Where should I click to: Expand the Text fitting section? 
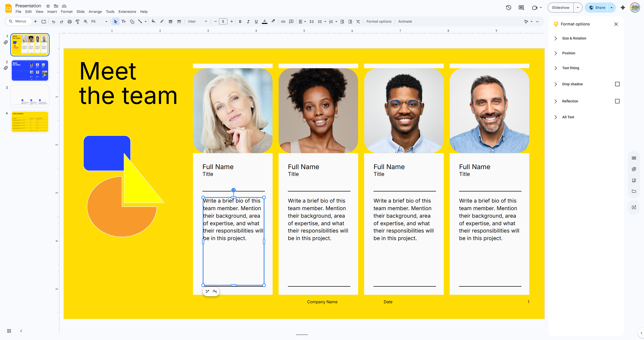(x=556, y=68)
